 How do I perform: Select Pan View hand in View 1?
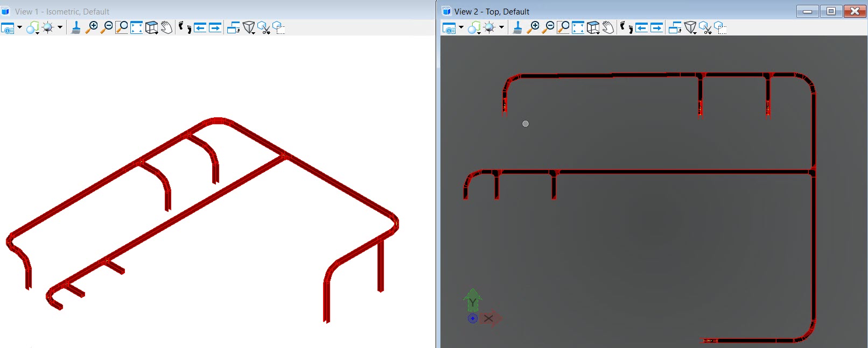pos(166,28)
